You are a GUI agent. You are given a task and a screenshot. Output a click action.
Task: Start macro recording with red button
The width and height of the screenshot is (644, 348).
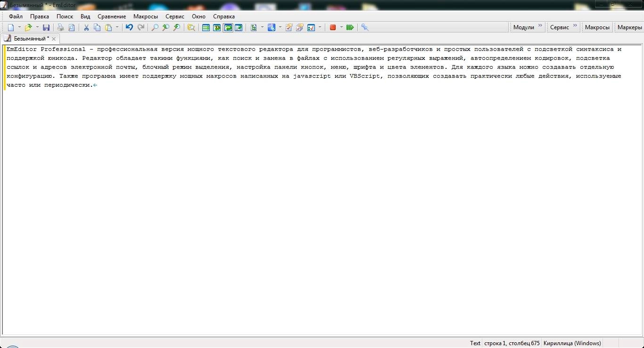point(333,27)
